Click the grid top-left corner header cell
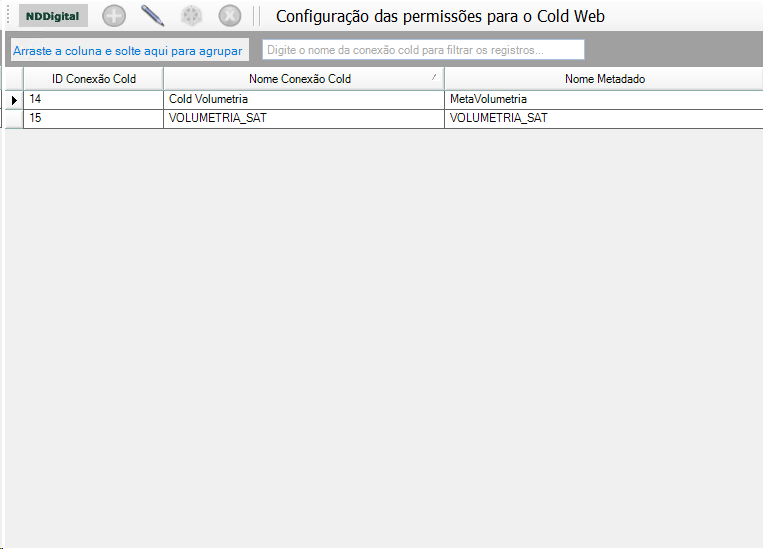763x549 pixels. [14, 79]
